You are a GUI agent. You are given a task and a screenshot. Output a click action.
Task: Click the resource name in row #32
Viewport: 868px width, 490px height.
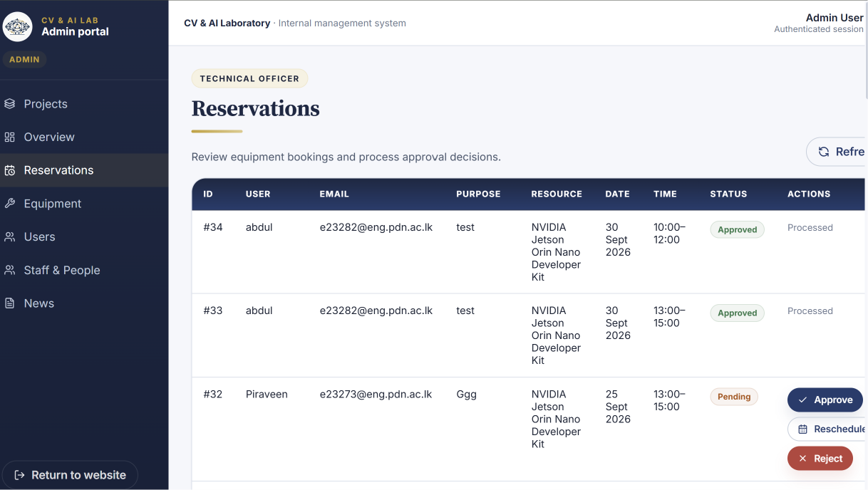click(556, 419)
